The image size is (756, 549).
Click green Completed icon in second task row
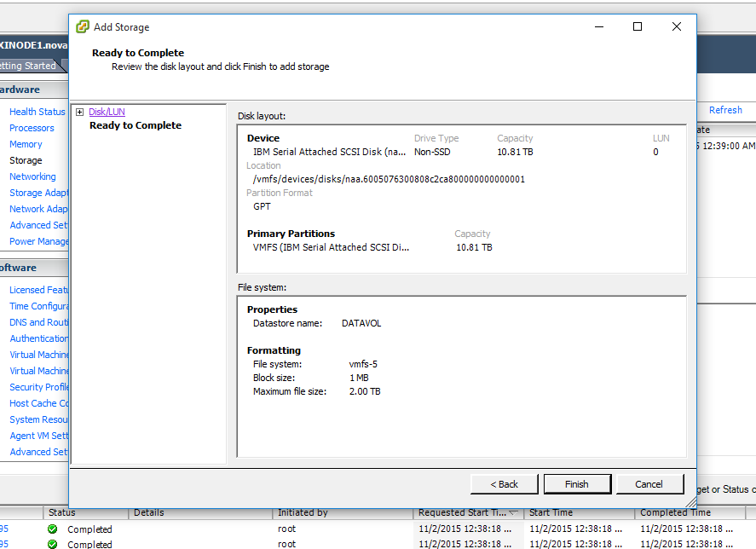click(x=53, y=544)
